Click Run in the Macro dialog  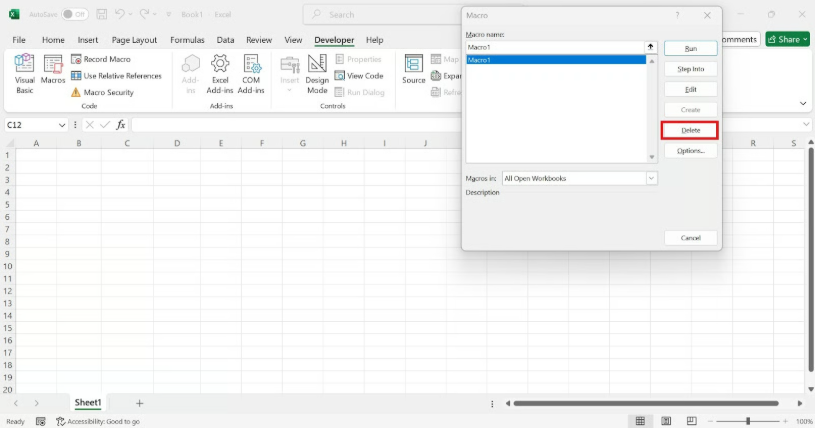pyautogui.click(x=690, y=48)
